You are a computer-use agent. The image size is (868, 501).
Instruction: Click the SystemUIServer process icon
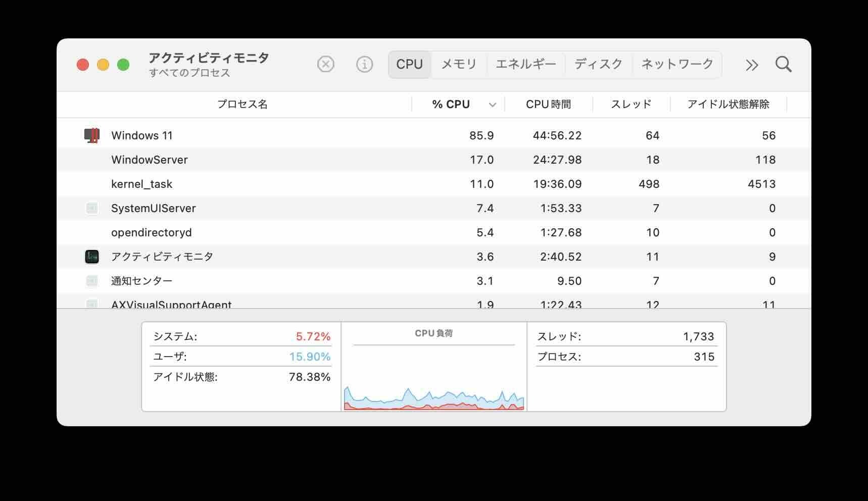click(92, 208)
